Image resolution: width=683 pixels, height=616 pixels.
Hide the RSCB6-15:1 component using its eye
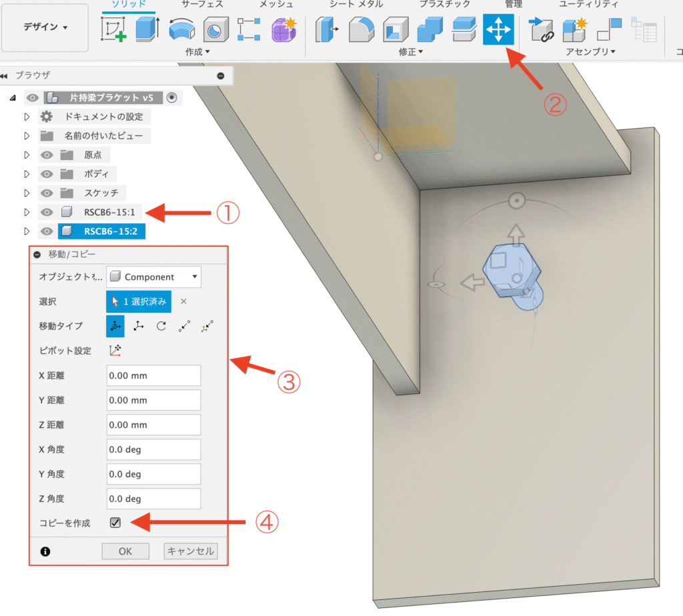click(x=46, y=212)
